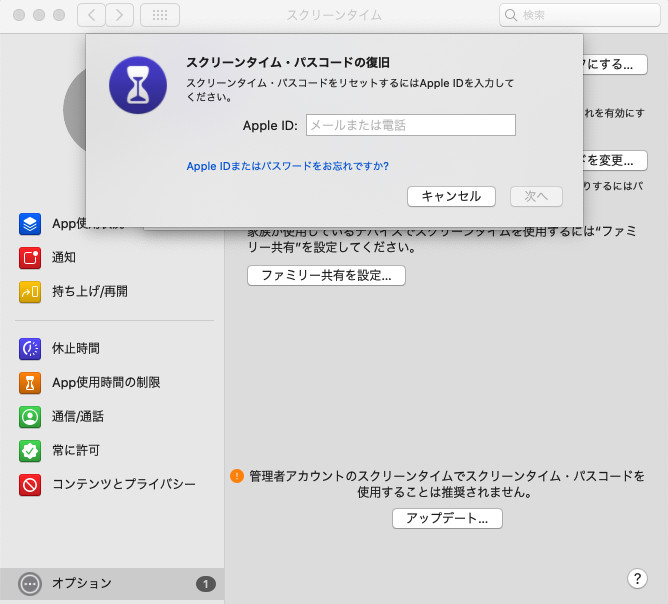
Task: Click the green Always Allowed checkmark icon
Action: click(30, 451)
